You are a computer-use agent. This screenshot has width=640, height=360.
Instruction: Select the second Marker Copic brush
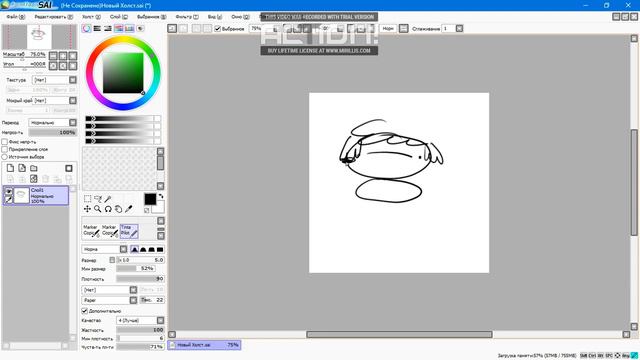point(109,231)
